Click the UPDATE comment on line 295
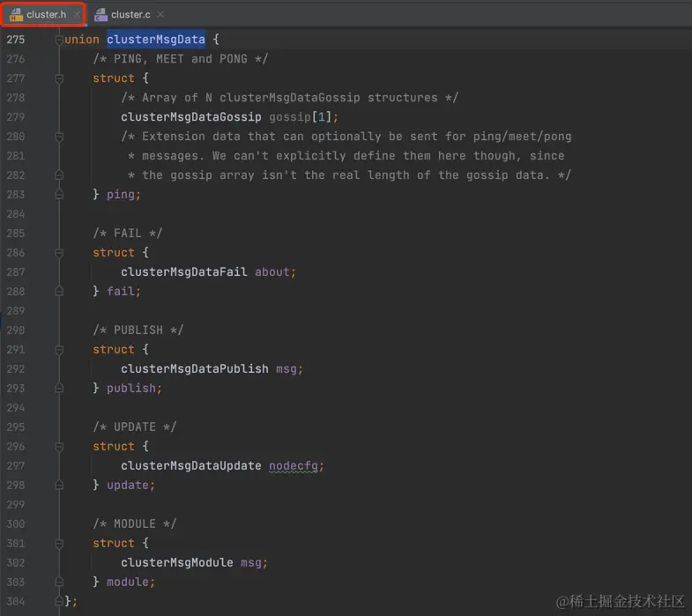Screen dimensions: 692x616 tap(135, 427)
